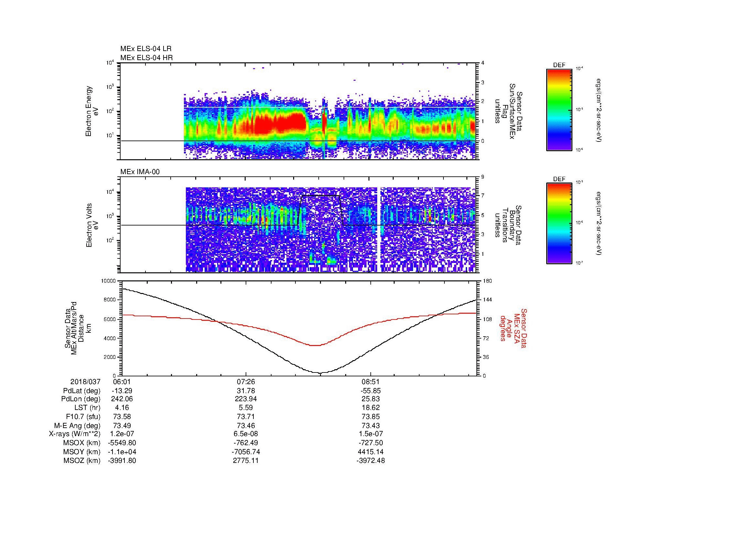Click the MSOY value -7056.74
Screen dimensions: 756x534
click(x=246, y=452)
